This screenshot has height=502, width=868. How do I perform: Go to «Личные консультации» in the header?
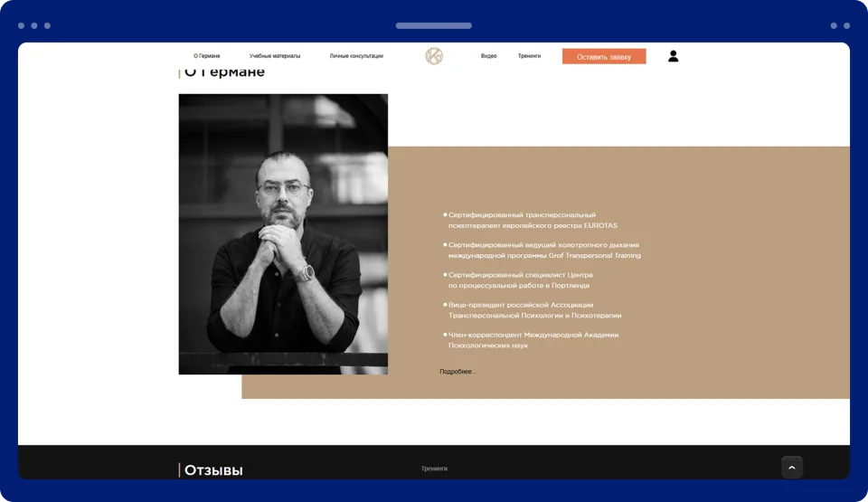(x=356, y=56)
